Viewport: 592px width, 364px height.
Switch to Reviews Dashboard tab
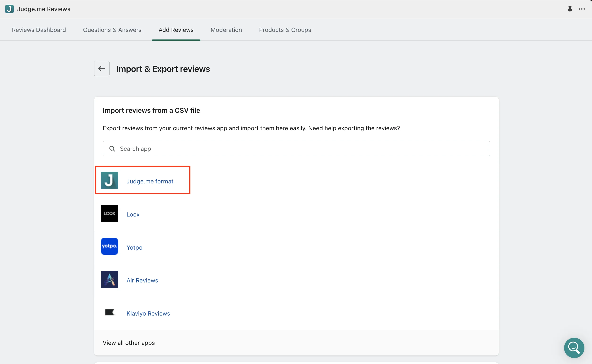pyautogui.click(x=39, y=30)
